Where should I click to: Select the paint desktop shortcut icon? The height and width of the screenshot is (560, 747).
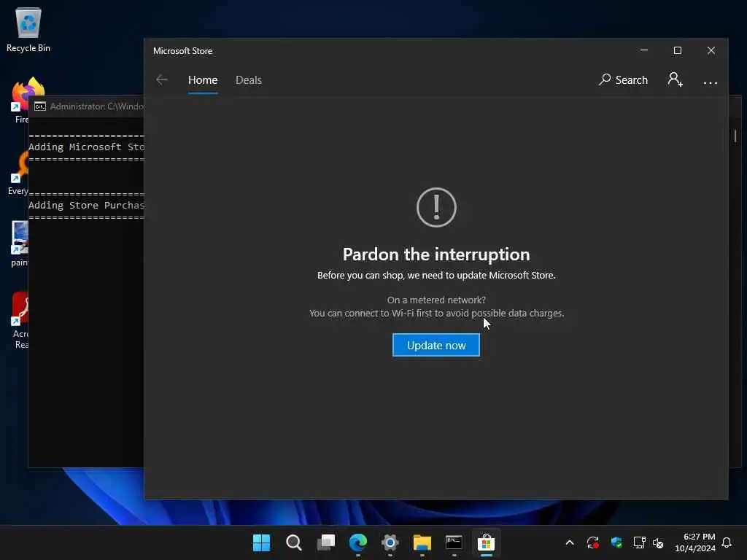point(20,244)
